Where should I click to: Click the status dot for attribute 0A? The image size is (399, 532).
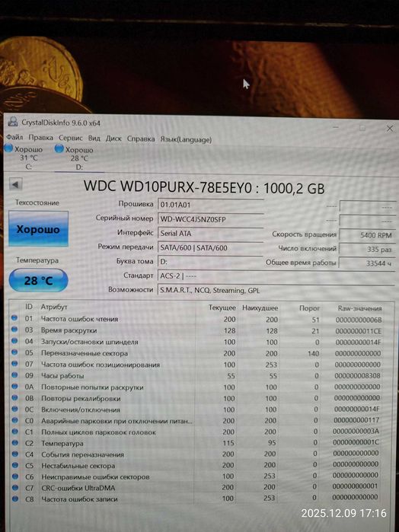point(14,386)
